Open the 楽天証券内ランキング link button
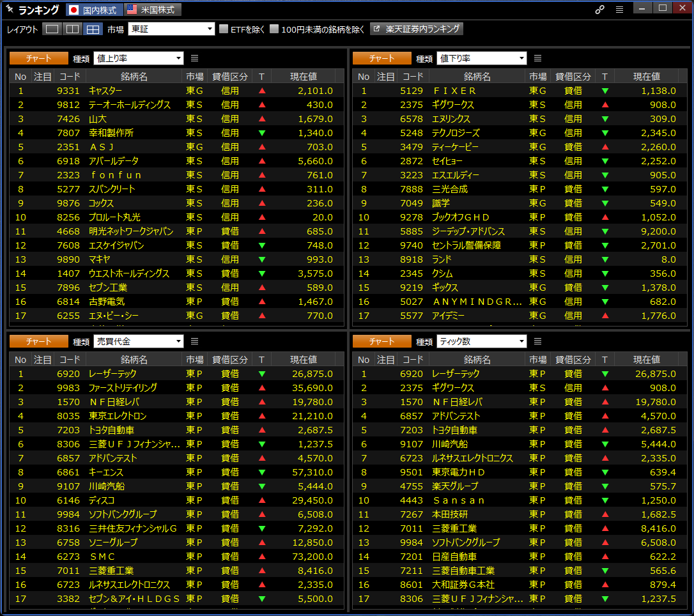This screenshot has height=616, width=694. 416,29
